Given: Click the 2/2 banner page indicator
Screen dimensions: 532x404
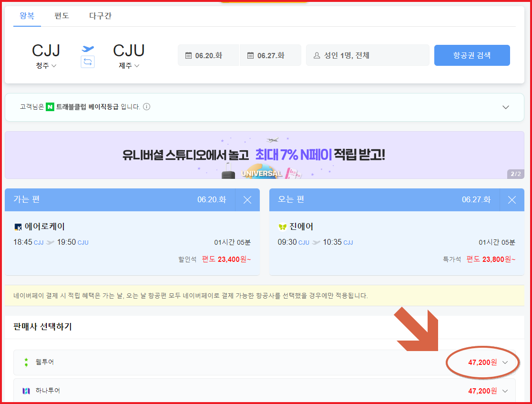Looking at the screenshot, I should [516, 174].
